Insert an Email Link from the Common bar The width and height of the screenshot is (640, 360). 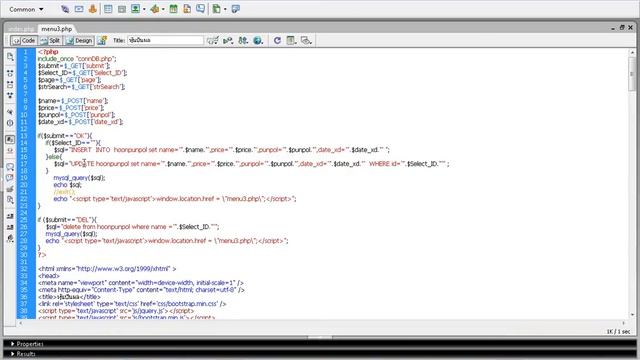point(79,9)
